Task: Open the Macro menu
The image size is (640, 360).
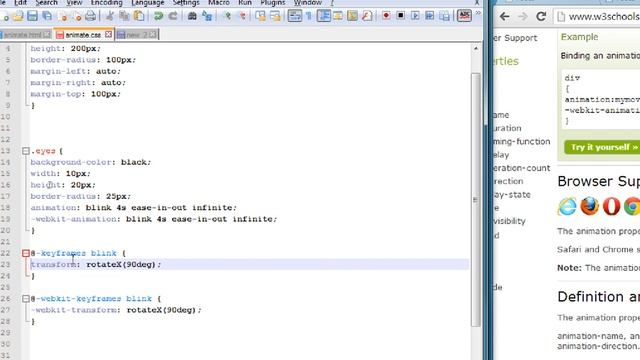Action: click(x=219, y=3)
